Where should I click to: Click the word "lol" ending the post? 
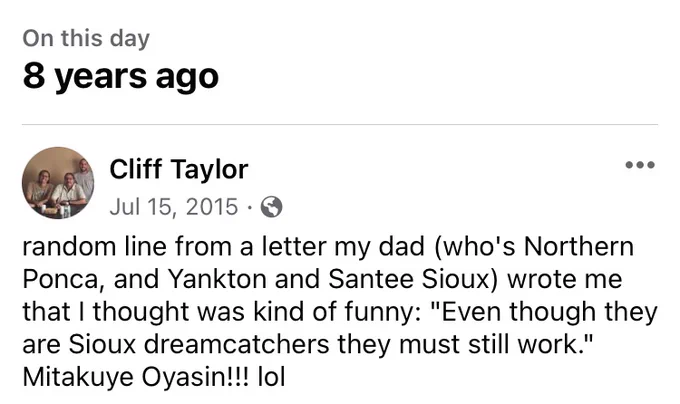pos(271,377)
